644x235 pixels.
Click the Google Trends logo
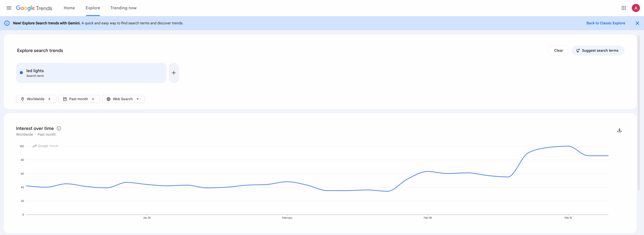[34, 8]
